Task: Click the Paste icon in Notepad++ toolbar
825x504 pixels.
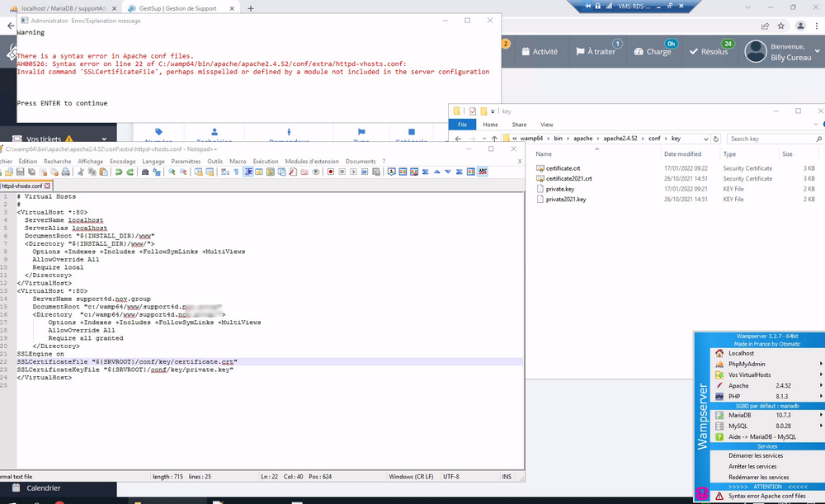Action: tap(104, 172)
